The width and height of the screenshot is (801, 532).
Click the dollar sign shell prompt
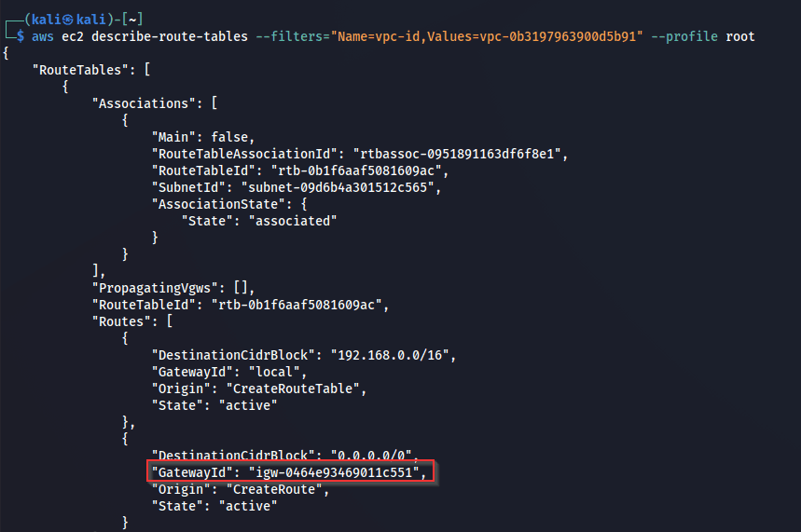[21, 36]
